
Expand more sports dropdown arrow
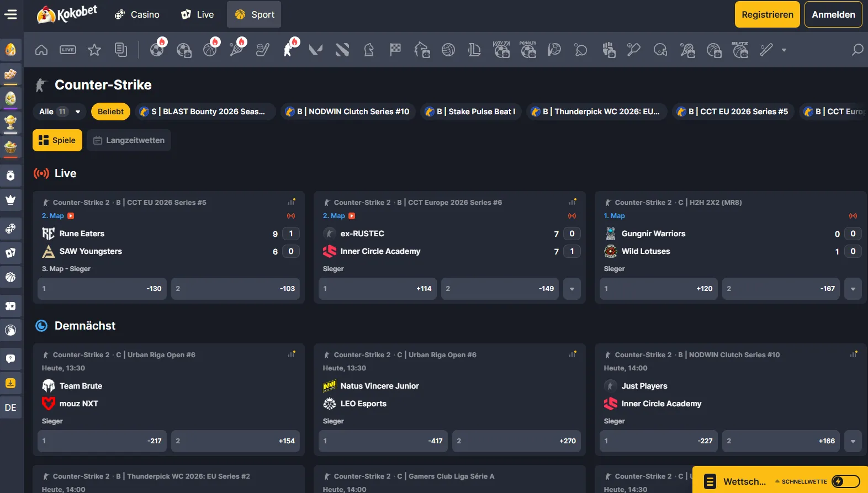[x=784, y=50]
